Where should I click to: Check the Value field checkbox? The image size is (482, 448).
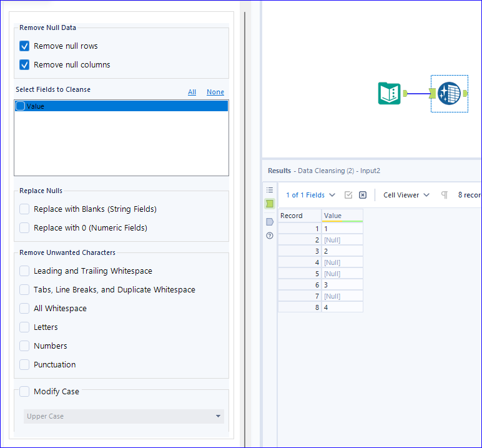[x=20, y=106]
